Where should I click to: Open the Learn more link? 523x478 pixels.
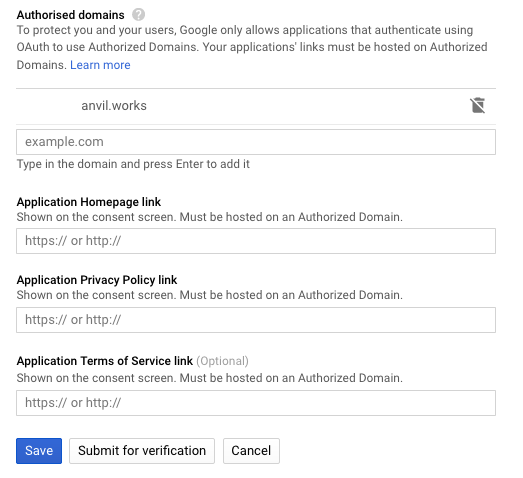(100, 65)
